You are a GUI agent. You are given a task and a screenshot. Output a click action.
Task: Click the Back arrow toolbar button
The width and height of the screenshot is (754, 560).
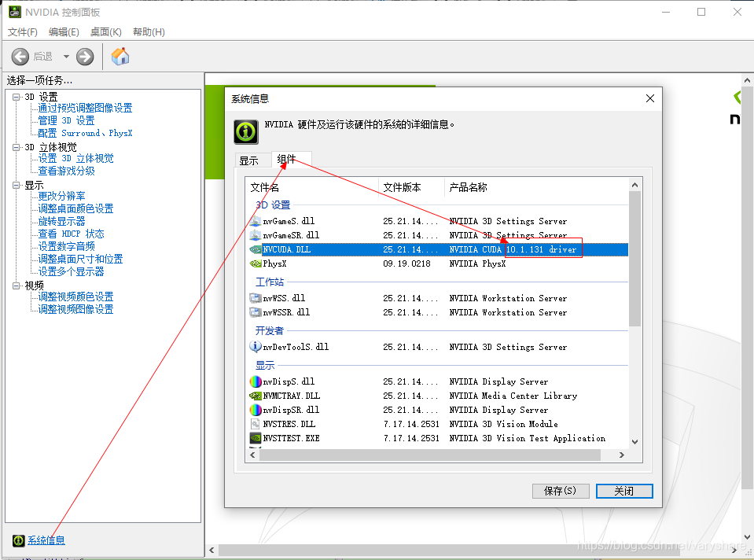(x=20, y=57)
